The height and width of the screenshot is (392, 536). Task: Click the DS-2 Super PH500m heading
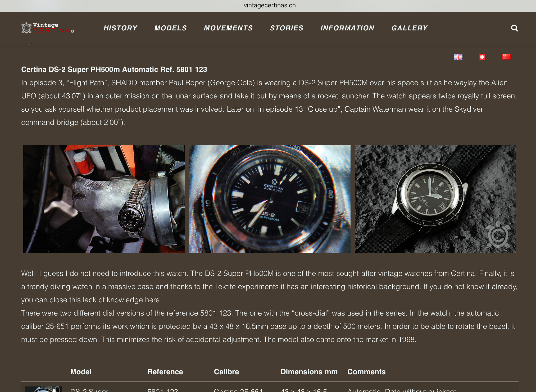(x=114, y=70)
